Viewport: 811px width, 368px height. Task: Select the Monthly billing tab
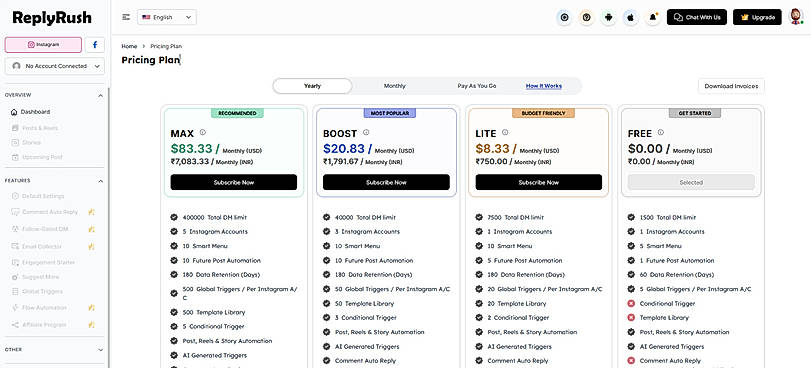point(395,86)
